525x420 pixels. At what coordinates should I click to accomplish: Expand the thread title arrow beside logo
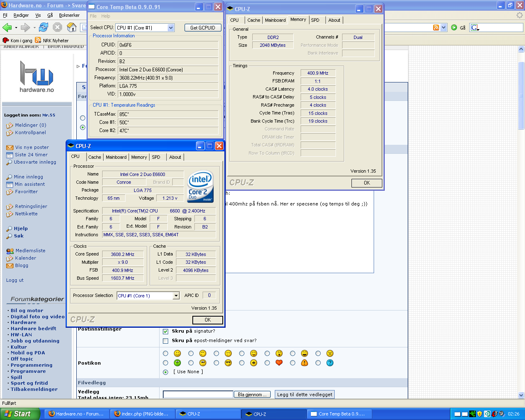[x=78, y=66]
